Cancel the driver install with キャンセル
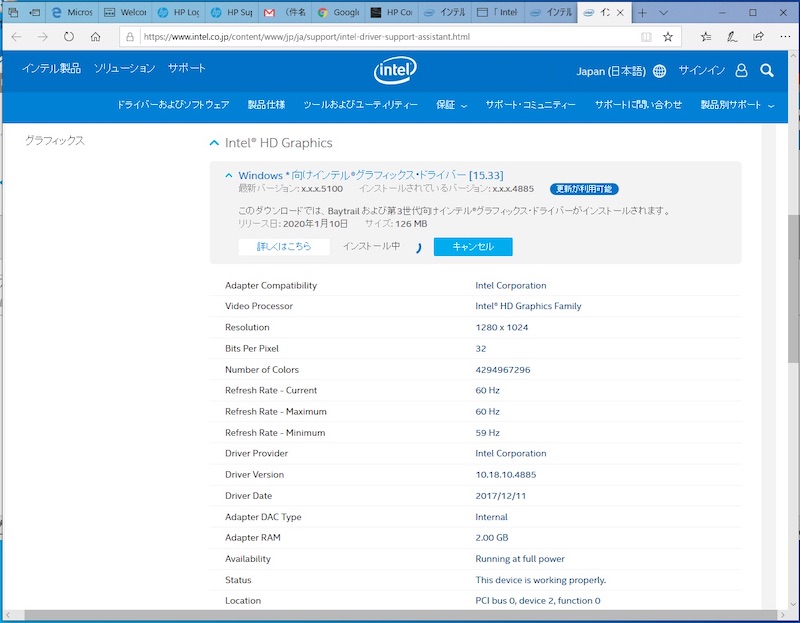The height and width of the screenshot is (623, 800). pyautogui.click(x=473, y=246)
